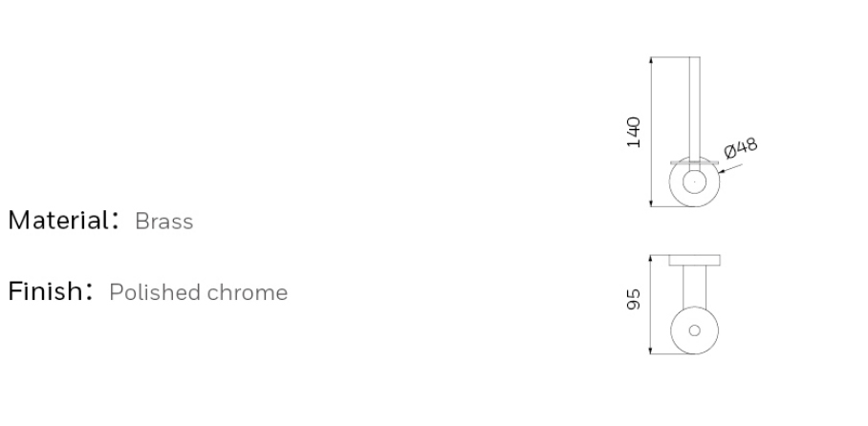Click the inner circle of upper drawing base
Image resolution: width=868 pixels, height=426 pixels.
pyautogui.click(x=694, y=182)
